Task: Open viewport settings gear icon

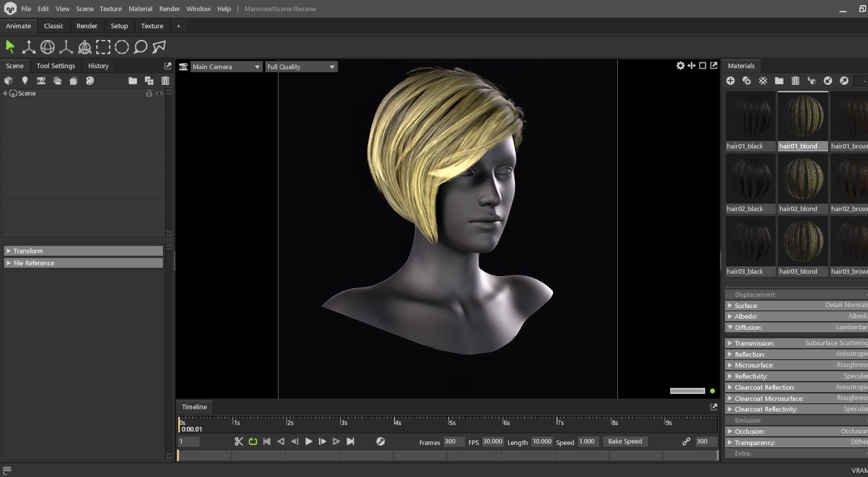Action: (x=680, y=66)
